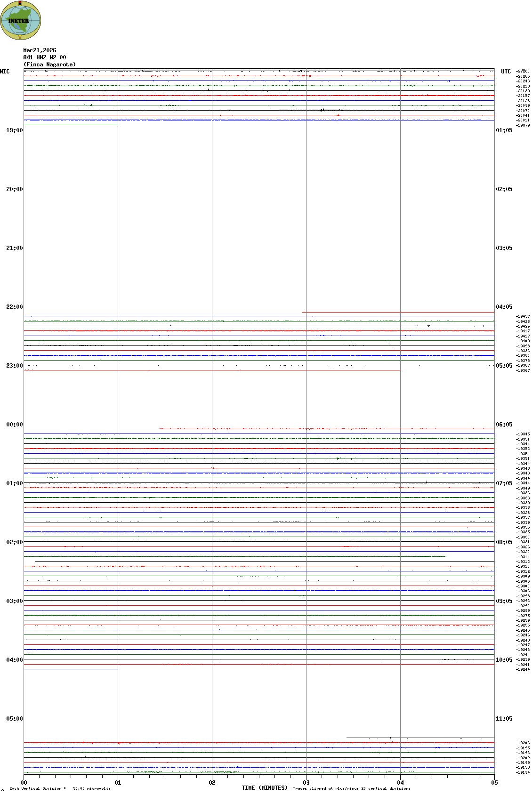Select the 00:00 local time marker
The width and height of the screenshot is (532, 795).
point(14,425)
